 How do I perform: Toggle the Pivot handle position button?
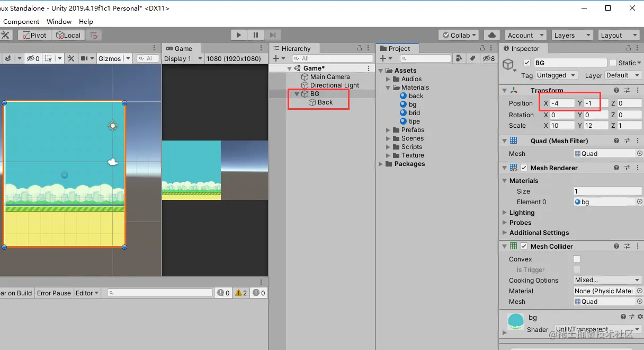point(34,35)
